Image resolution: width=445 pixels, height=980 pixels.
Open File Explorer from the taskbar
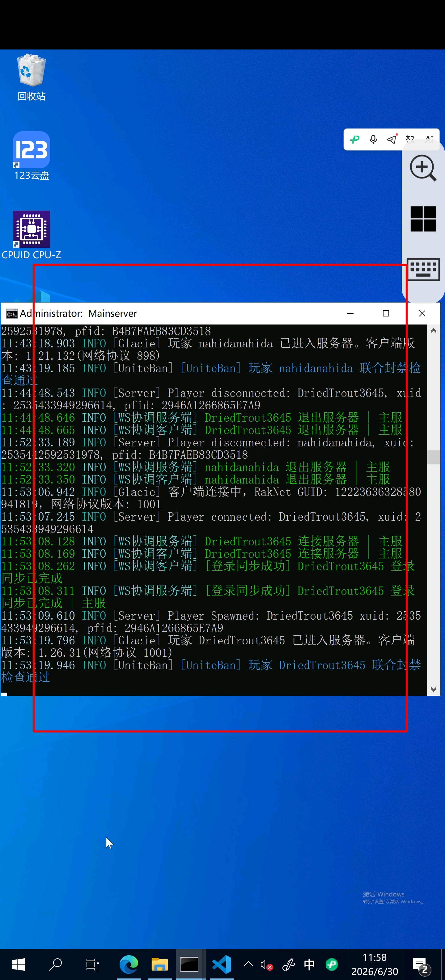tap(159, 965)
